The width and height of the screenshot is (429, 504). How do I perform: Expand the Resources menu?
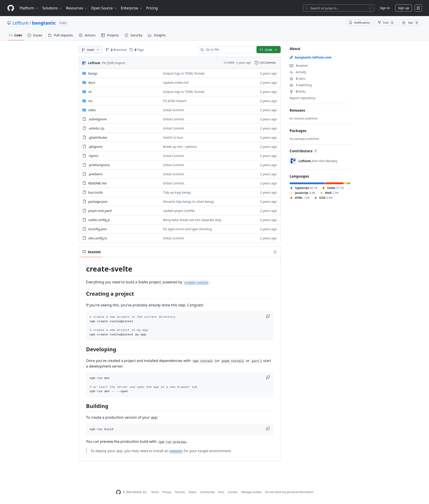76,8
